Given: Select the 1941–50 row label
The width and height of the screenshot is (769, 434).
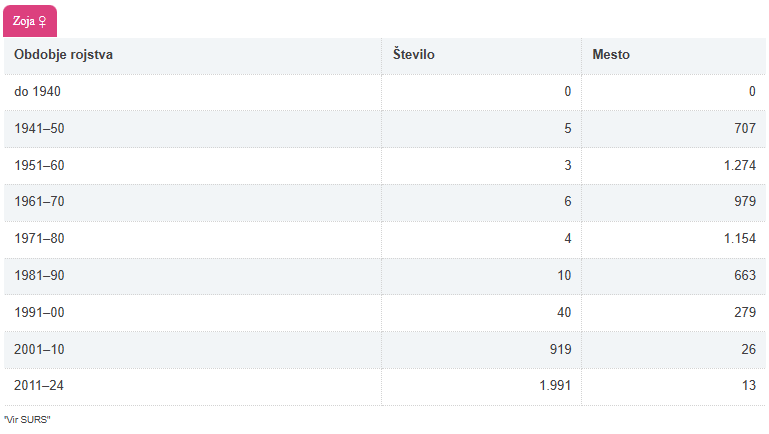Looking at the screenshot, I should pyautogui.click(x=39, y=128).
